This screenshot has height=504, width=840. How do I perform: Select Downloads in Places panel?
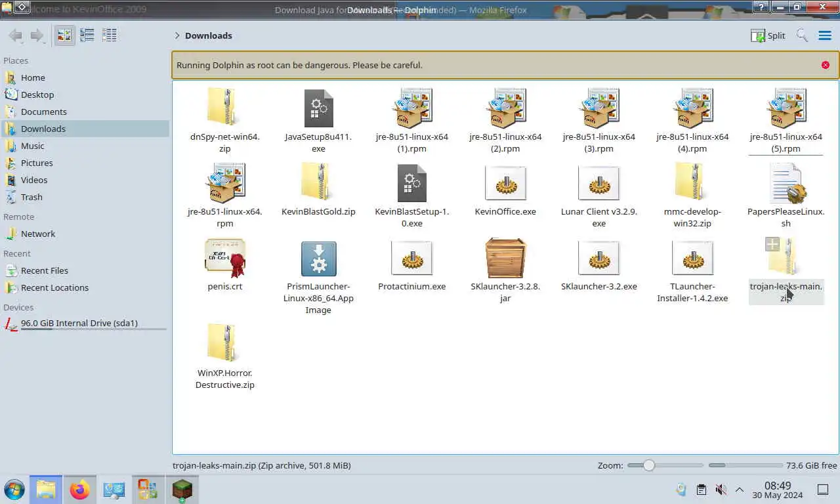point(85,129)
